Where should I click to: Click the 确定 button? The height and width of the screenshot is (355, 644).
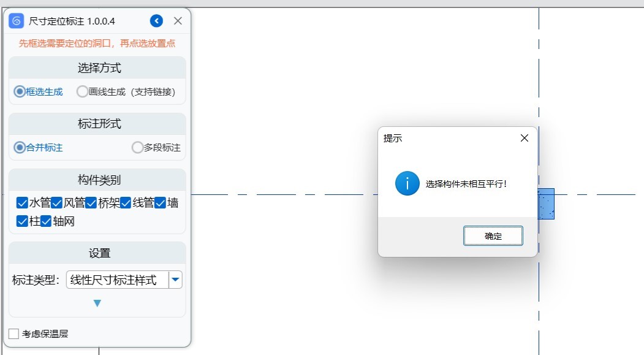(x=493, y=236)
